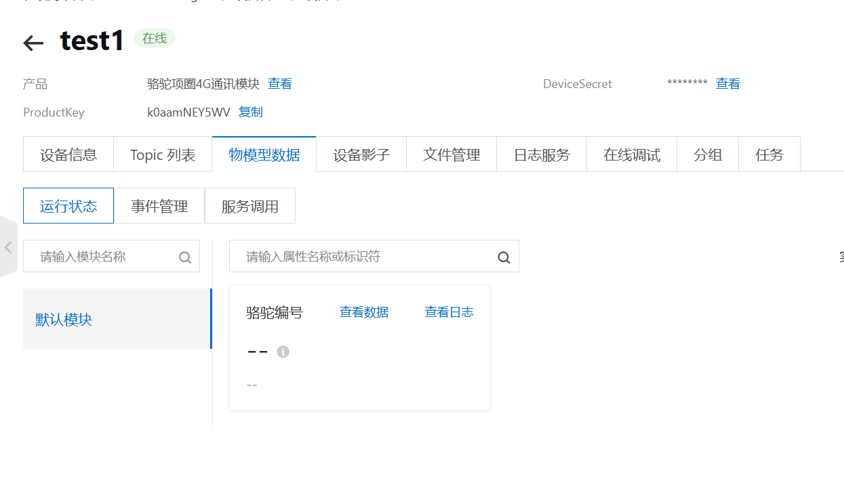The width and height of the screenshot is (844, 504).
Task: Open the 设备信息 tab
Action: (x=68, y=155)
